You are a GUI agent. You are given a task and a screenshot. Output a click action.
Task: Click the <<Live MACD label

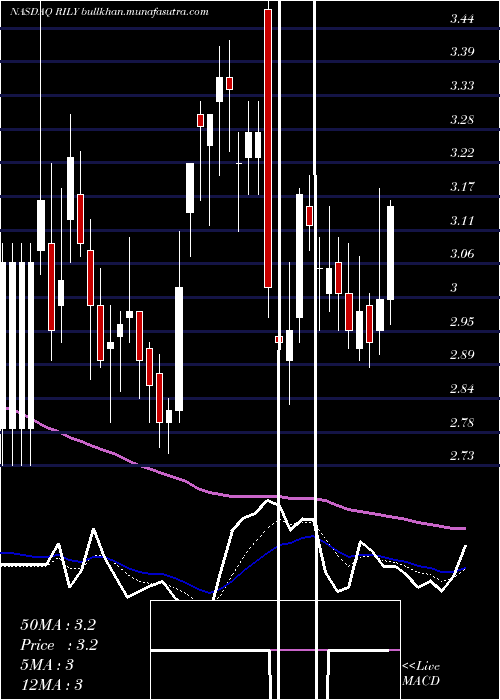[x=421, y=673]
